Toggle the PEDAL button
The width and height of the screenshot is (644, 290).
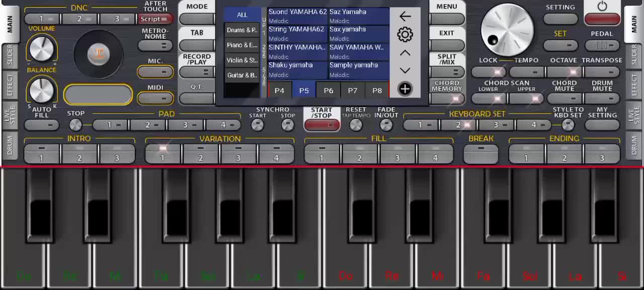point(602,45)
